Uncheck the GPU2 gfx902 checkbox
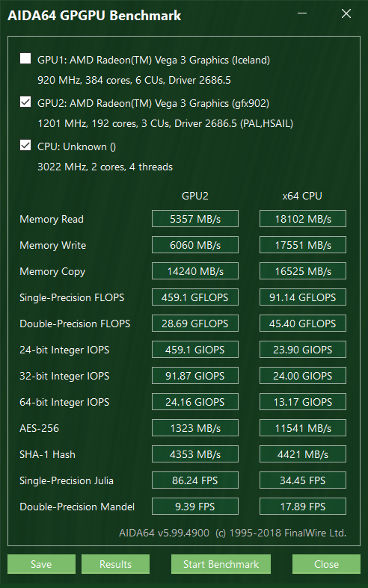This screenshot has height=588, width=368. click(x=25, y=102)
